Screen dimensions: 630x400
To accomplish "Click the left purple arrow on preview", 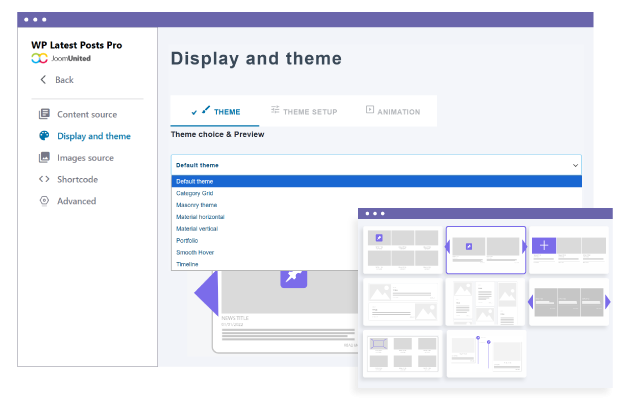I will (x=204, y=294).
